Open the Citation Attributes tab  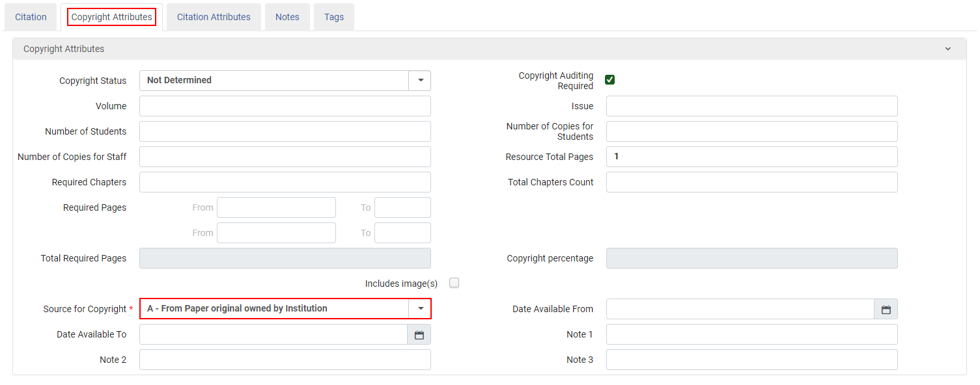pos(214,17)
